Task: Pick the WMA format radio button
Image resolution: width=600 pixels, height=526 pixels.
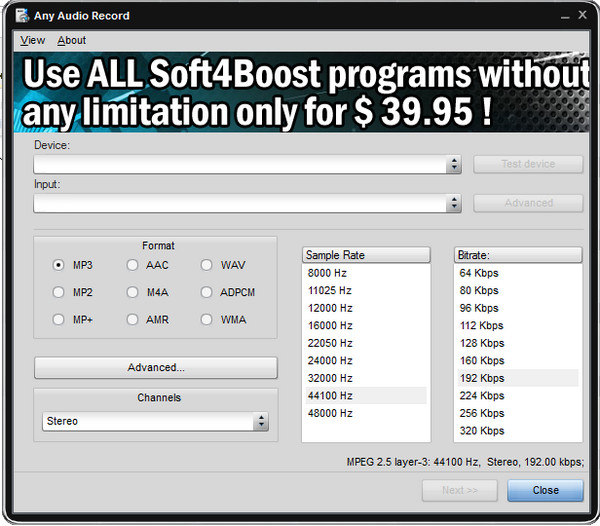Action: click(207, 320)
